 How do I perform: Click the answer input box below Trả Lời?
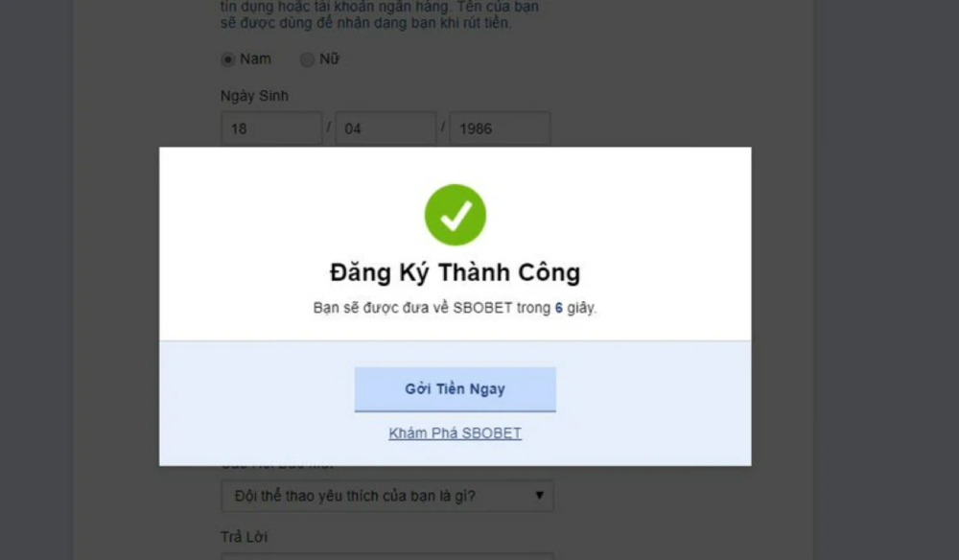(387, 556)
